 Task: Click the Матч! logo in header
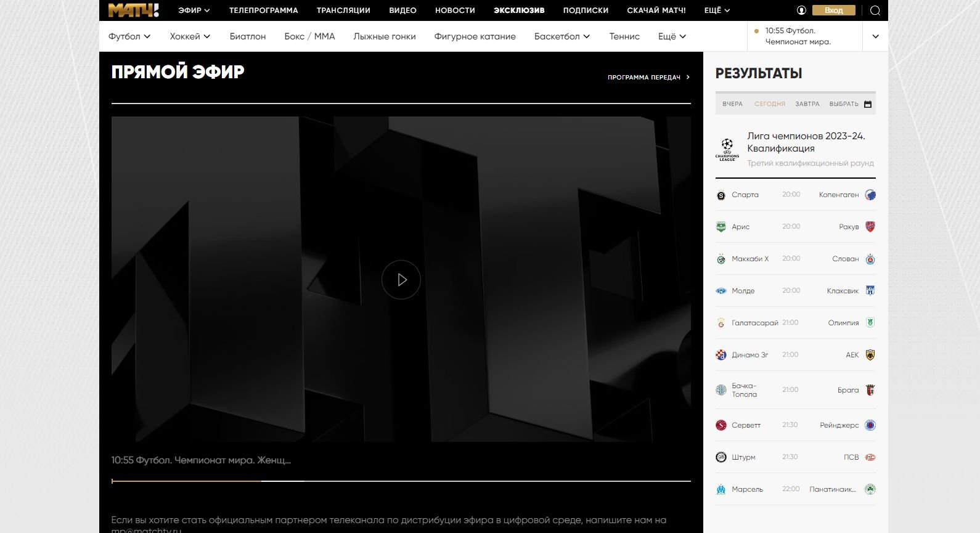[133, 10]
